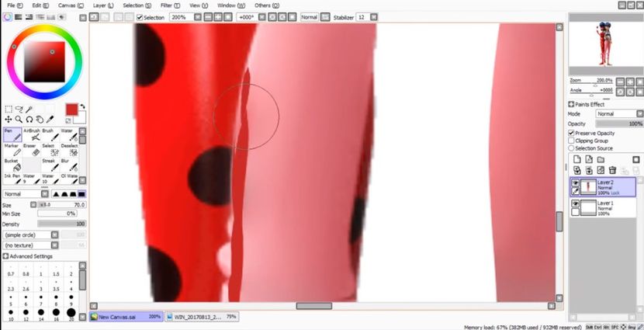Open the Canvas menu
The image size is (644, 330).
[x=71, y=5]
